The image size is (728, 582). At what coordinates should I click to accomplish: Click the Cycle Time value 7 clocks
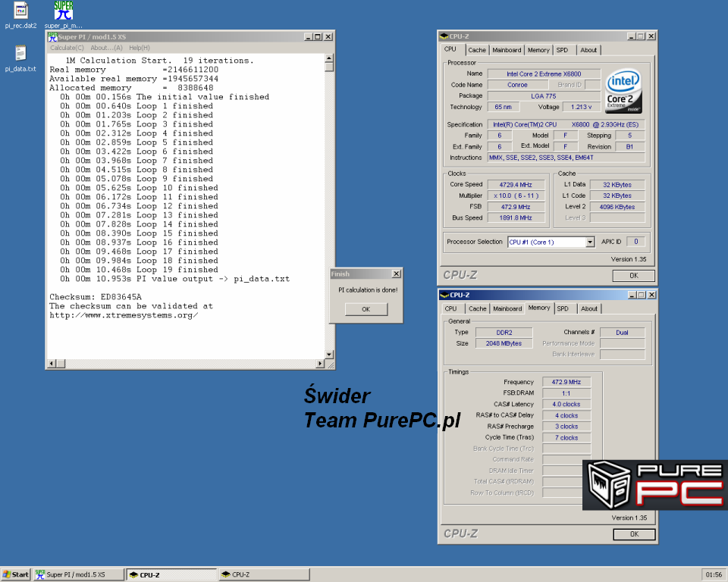(x=566, y=438)
